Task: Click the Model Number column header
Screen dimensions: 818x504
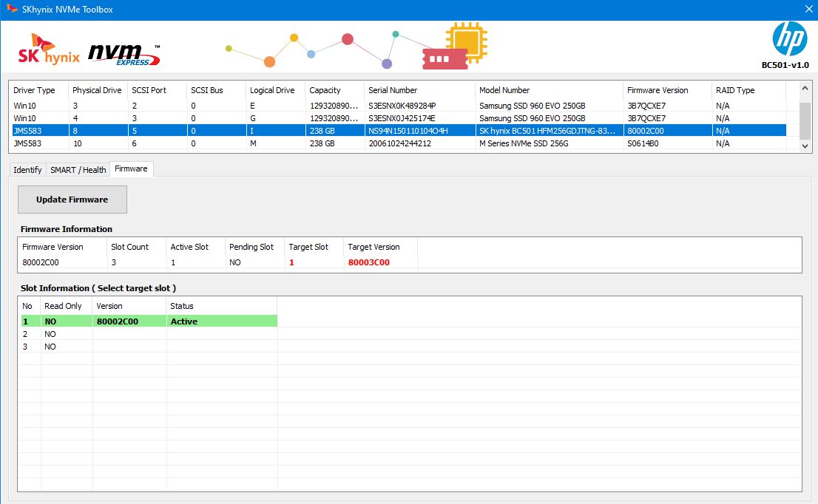Action: tap(549, 90)
